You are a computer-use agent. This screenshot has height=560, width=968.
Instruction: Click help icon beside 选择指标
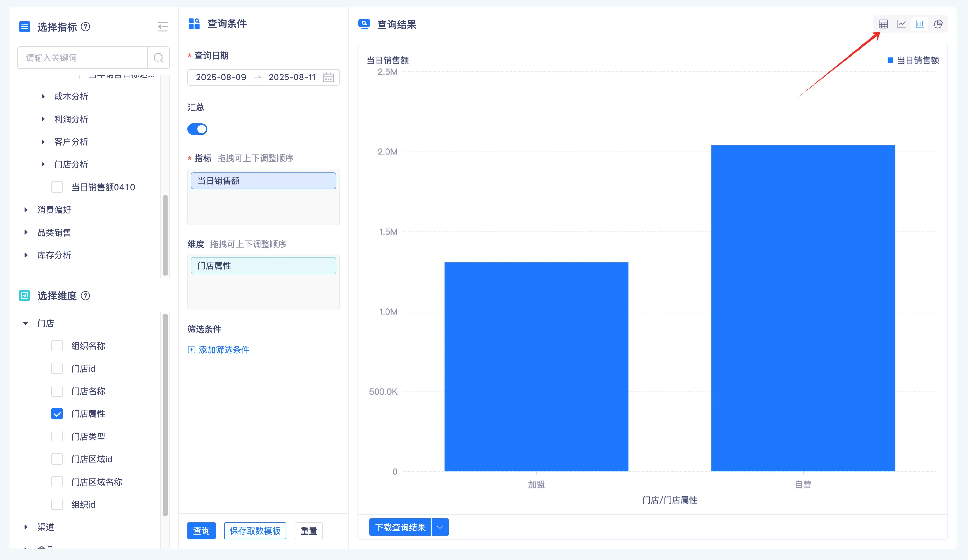(86, 26)
